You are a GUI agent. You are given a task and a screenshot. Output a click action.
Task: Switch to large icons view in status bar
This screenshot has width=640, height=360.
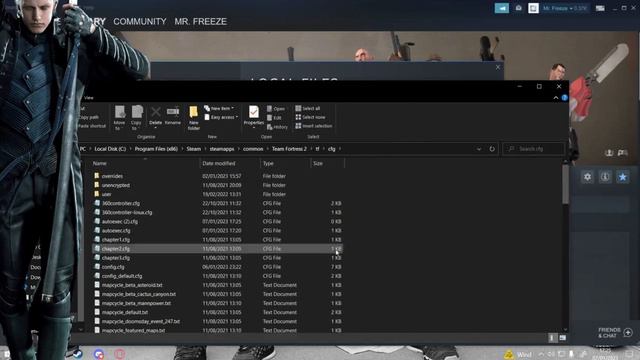tap(562, 338)
